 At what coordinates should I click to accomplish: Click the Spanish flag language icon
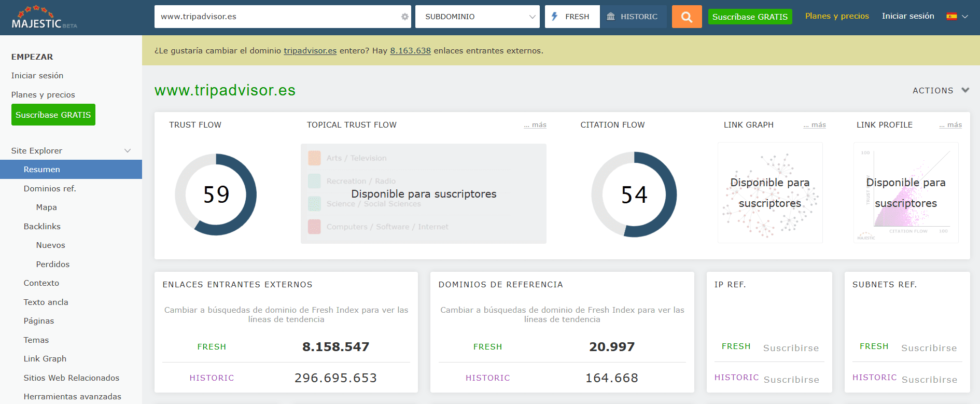(x=951, y=17)
